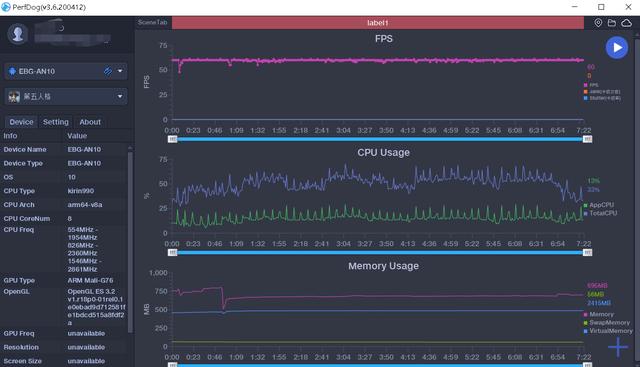This screenshot has width=640, height=367.
Task: Click the 2415MB virtual memory readout
Action: point(599,303)
